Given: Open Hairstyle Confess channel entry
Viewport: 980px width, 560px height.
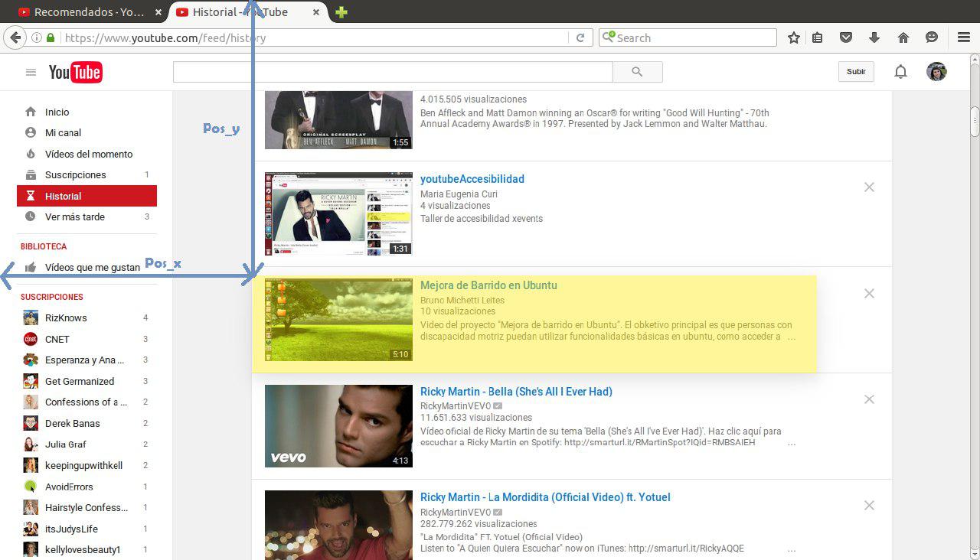Looking at the screenshot, I should click(x=87, y=507).
